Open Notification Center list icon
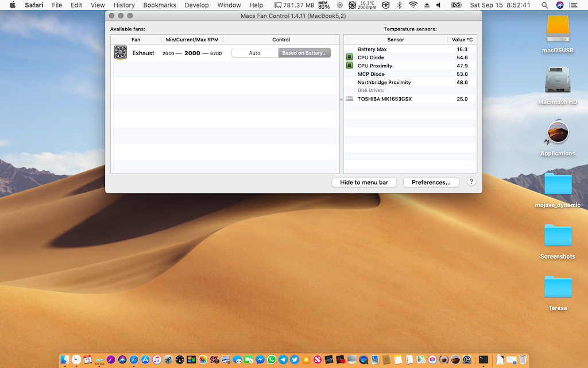This screenshot has width=588, height=368. (573, 5)
